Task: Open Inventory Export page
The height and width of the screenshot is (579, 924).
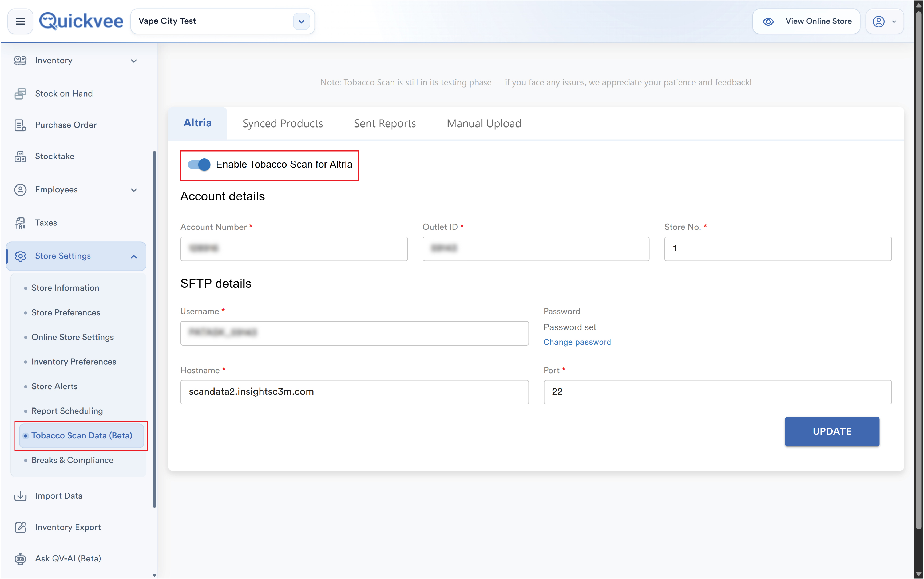Action: pyautogui.click(x=68, y=527)
